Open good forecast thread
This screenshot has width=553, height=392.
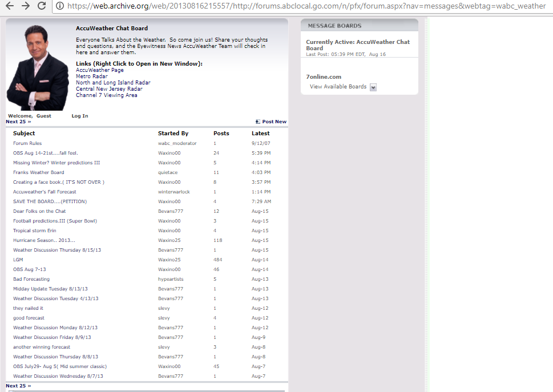[29, 318]
